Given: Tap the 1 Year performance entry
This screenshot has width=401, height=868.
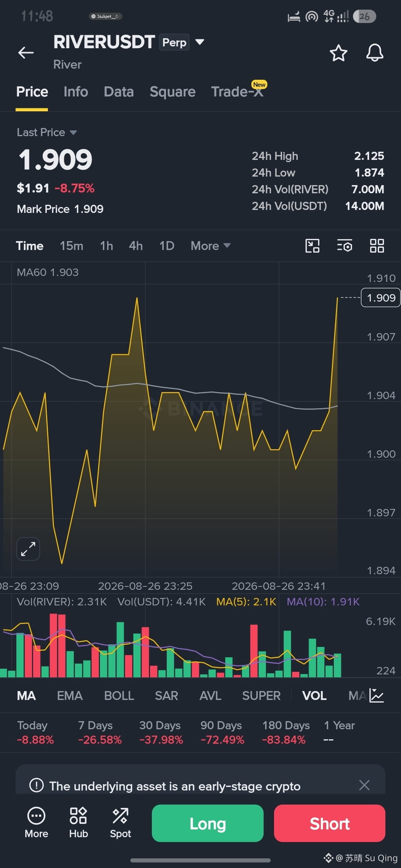Looking at the screenshot, I should (339, 732).
